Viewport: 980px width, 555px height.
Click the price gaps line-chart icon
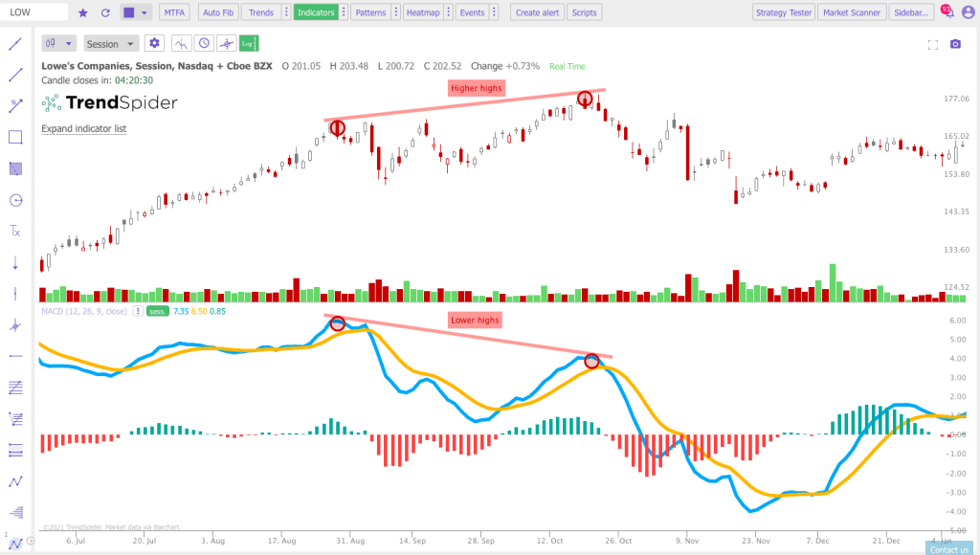coord(181,43)
